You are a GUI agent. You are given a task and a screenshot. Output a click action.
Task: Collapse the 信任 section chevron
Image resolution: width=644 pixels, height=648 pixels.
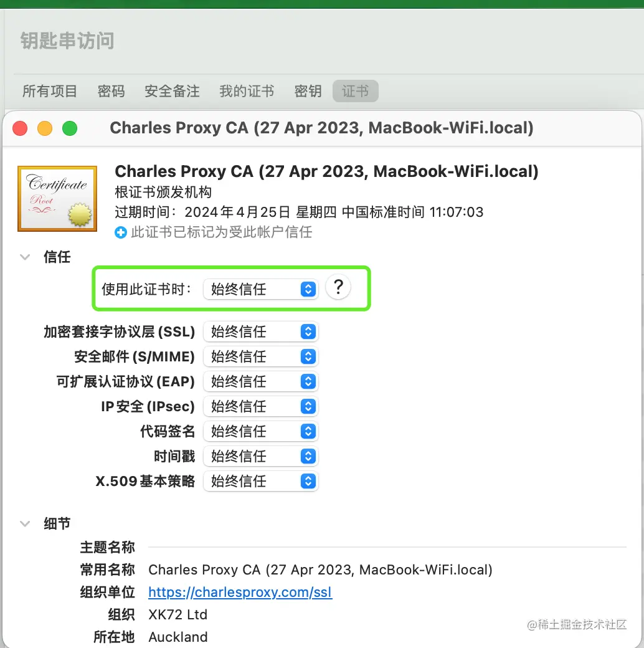pos(25,257)
